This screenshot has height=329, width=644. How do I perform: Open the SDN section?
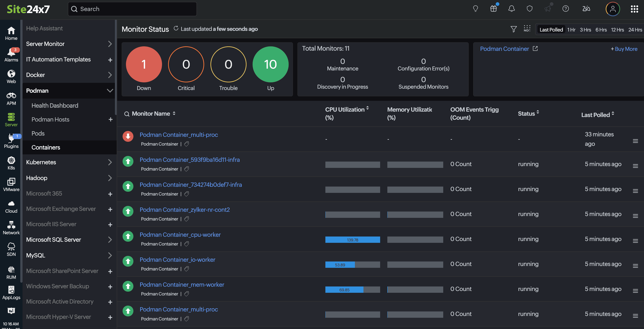tap(11, 249)
